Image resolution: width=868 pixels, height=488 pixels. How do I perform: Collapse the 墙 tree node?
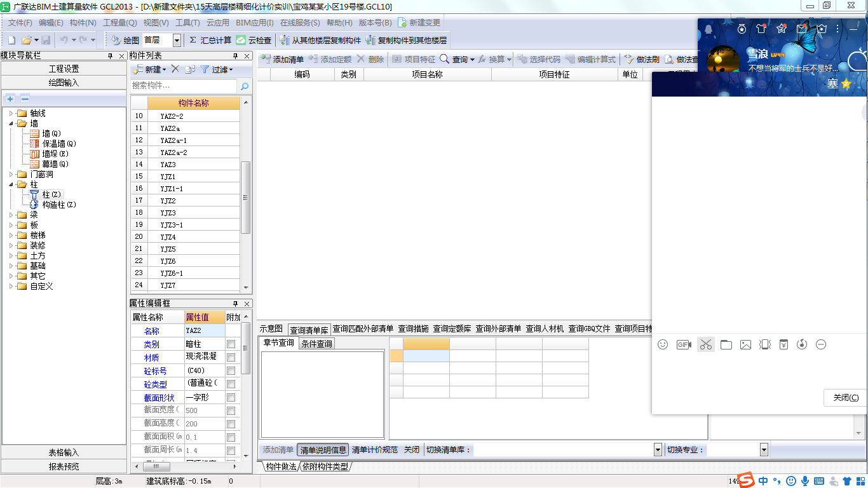pyautogui.click(x=11, y=123)
